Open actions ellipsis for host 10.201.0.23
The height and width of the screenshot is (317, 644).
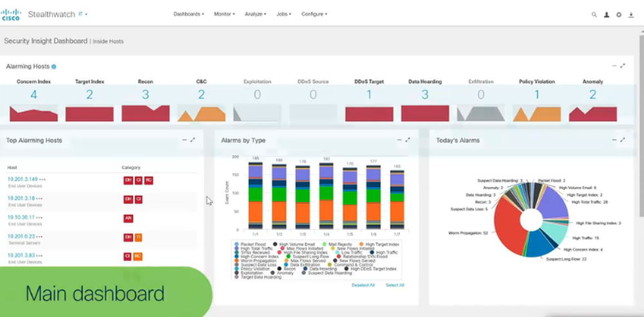pos(39,236)
